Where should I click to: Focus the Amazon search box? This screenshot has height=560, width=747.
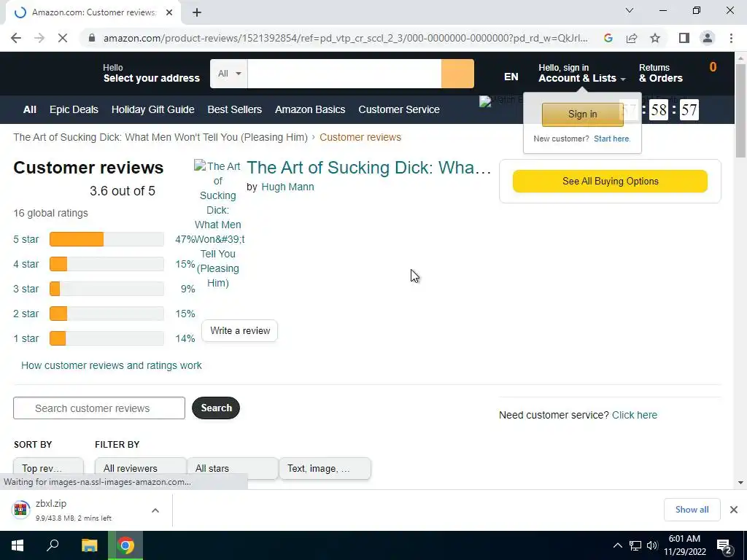(x=344, y=74)
